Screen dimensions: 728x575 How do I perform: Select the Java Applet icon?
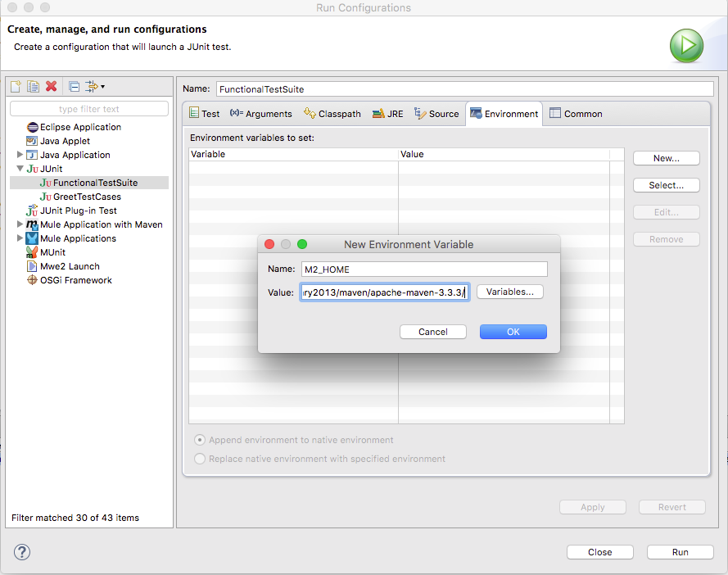pos(32,141)
